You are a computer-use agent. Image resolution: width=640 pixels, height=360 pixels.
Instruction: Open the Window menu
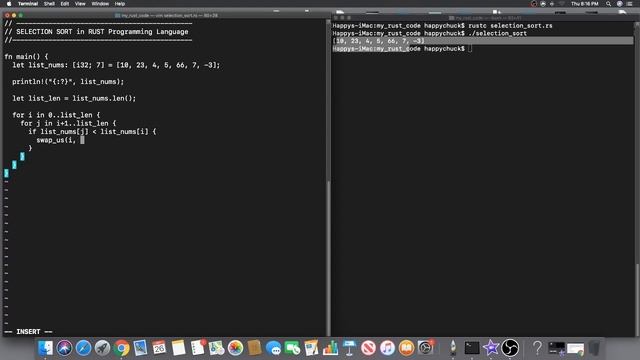(100, 4)
